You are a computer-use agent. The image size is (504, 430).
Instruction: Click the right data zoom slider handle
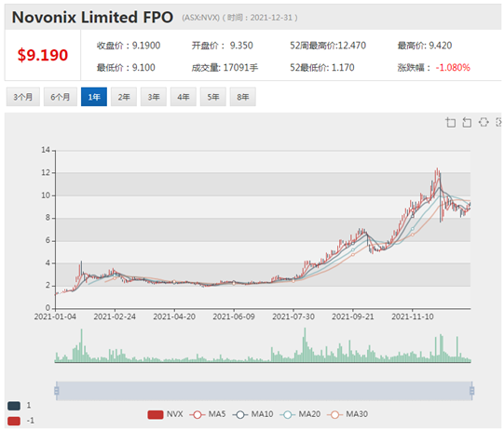tap(471, 391)
